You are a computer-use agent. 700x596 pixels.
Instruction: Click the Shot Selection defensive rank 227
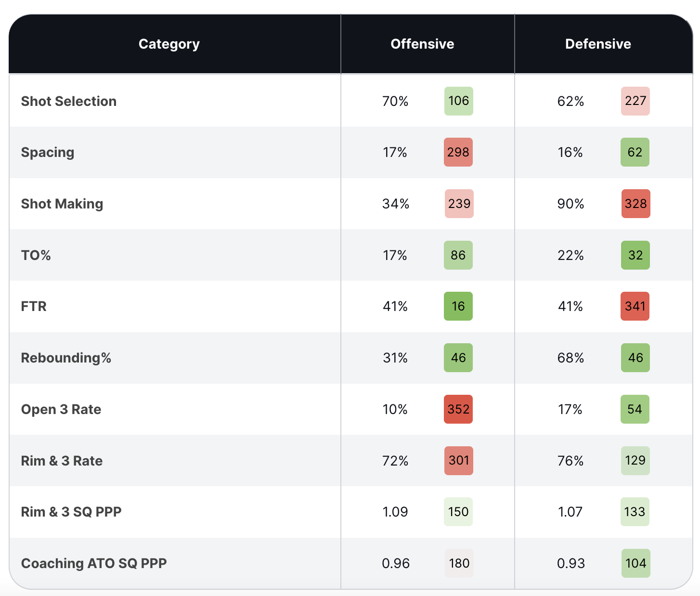coord(635,101)
